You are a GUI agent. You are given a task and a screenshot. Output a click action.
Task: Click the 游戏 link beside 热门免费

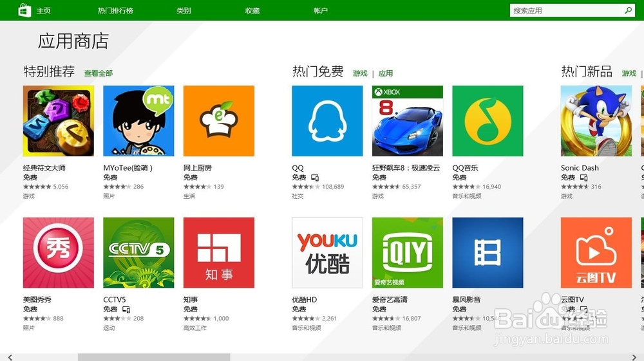click(x=360, y=73)
